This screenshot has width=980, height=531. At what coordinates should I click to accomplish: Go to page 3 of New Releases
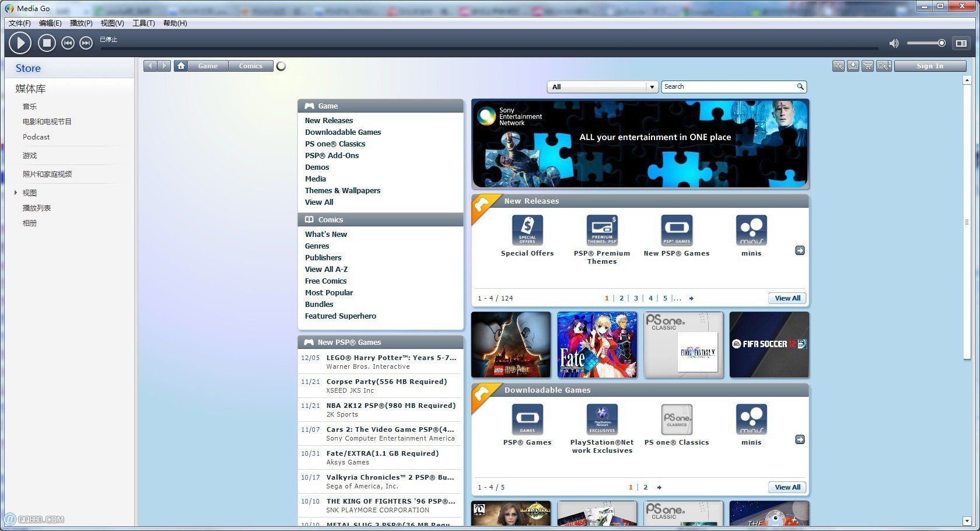pyautogui.click(x=636, y=298)
